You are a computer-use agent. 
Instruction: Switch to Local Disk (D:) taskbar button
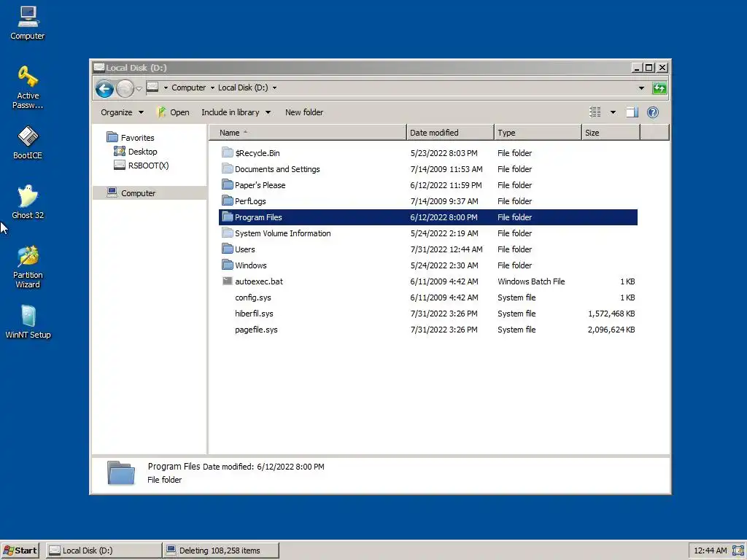click(104, 551)
